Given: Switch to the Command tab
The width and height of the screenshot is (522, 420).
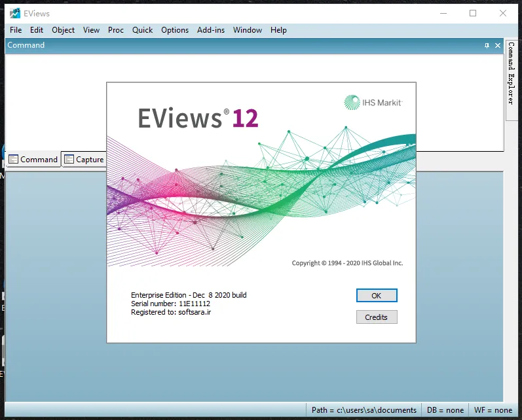Looking at the screenshot, I should (x=33, y=159).
